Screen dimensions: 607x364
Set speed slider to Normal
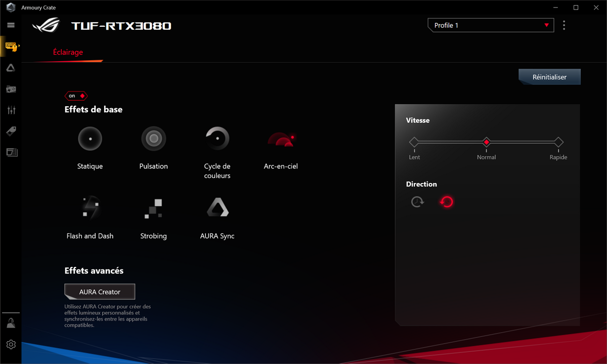486,143
